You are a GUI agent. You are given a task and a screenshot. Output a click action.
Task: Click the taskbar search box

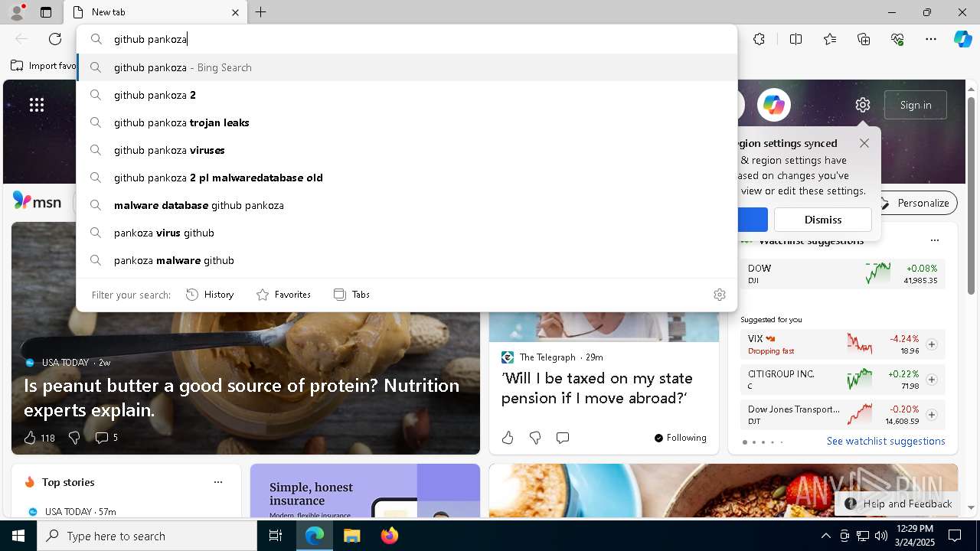[147, 536]
